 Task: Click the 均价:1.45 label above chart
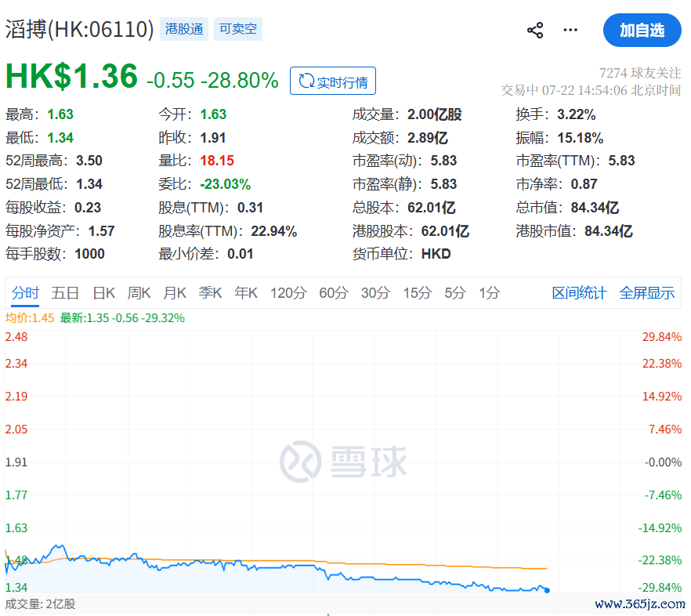30,318
